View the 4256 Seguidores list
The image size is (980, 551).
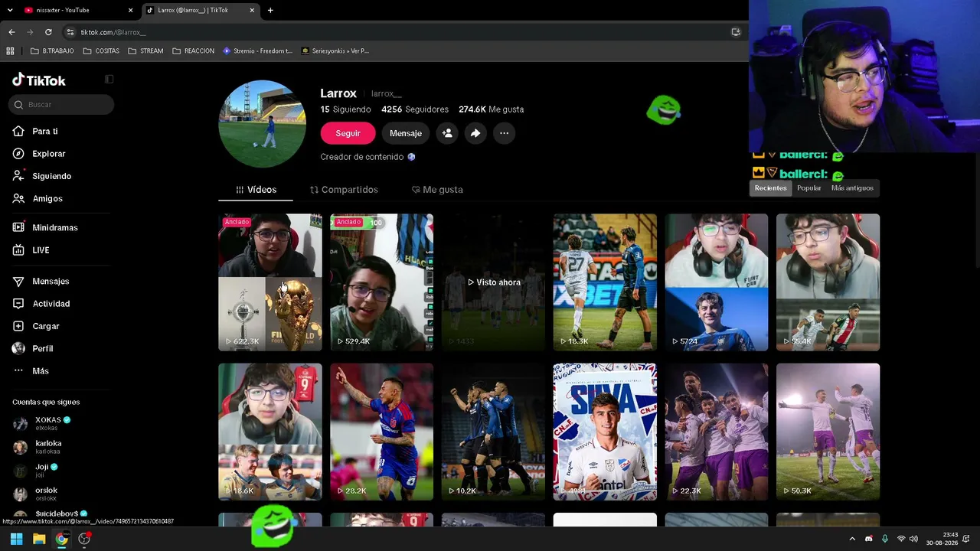click(x=415, y=109)
